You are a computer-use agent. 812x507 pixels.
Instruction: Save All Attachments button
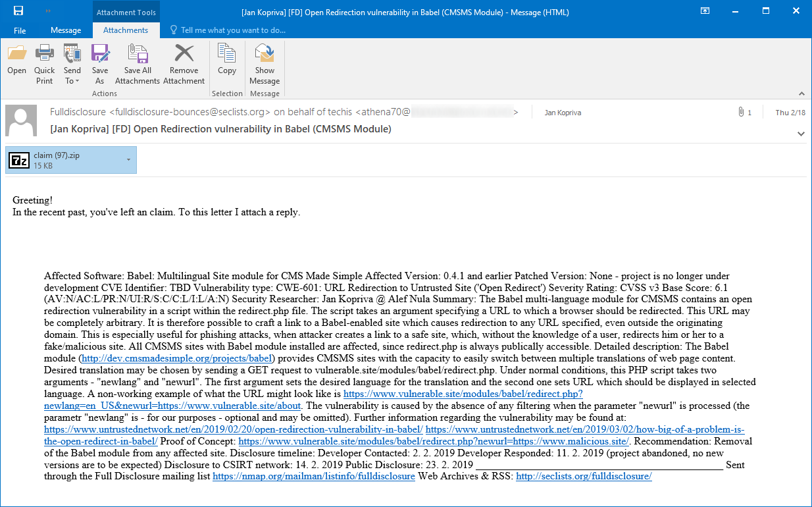coord(138,64)
